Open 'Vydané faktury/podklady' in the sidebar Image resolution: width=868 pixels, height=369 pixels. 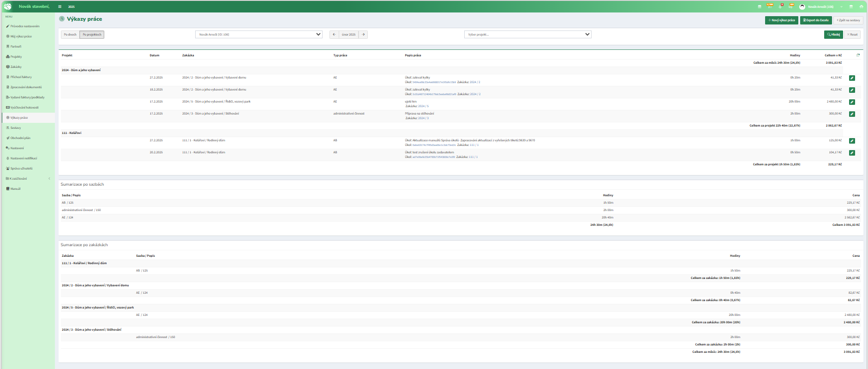[x=28, y=97]
